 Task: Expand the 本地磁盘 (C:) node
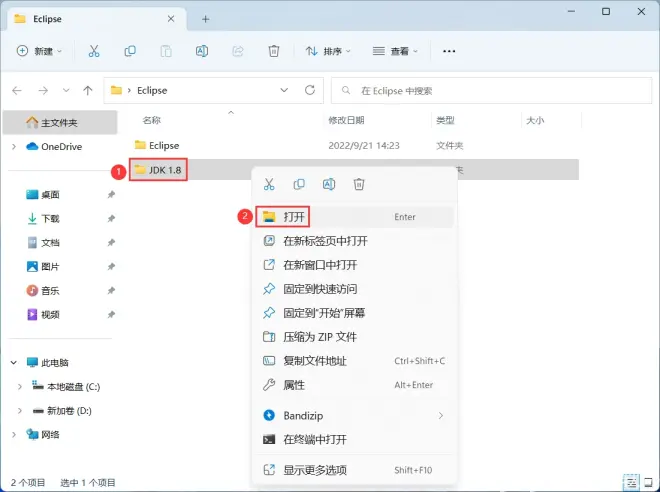[x=20, y=386]
